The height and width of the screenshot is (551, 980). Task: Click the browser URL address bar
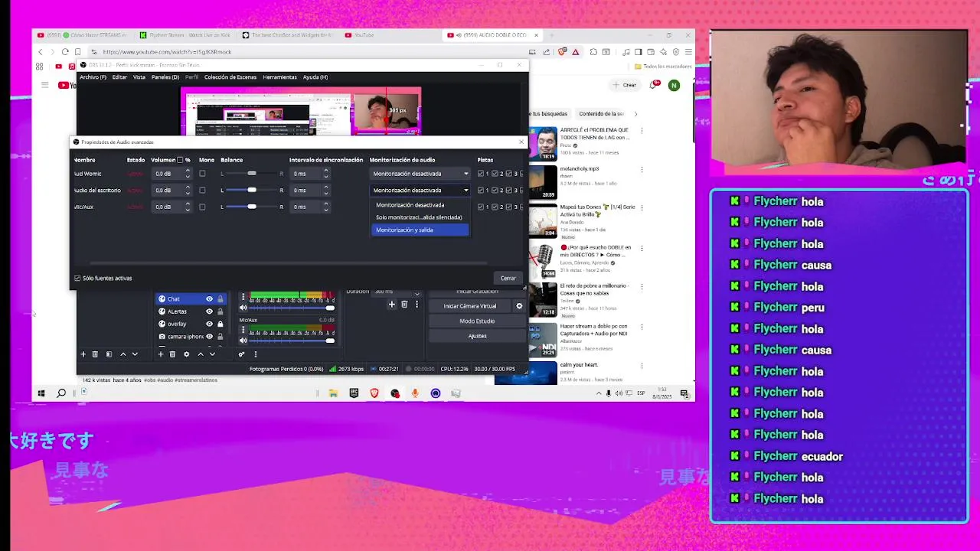(x=306, y=52)
